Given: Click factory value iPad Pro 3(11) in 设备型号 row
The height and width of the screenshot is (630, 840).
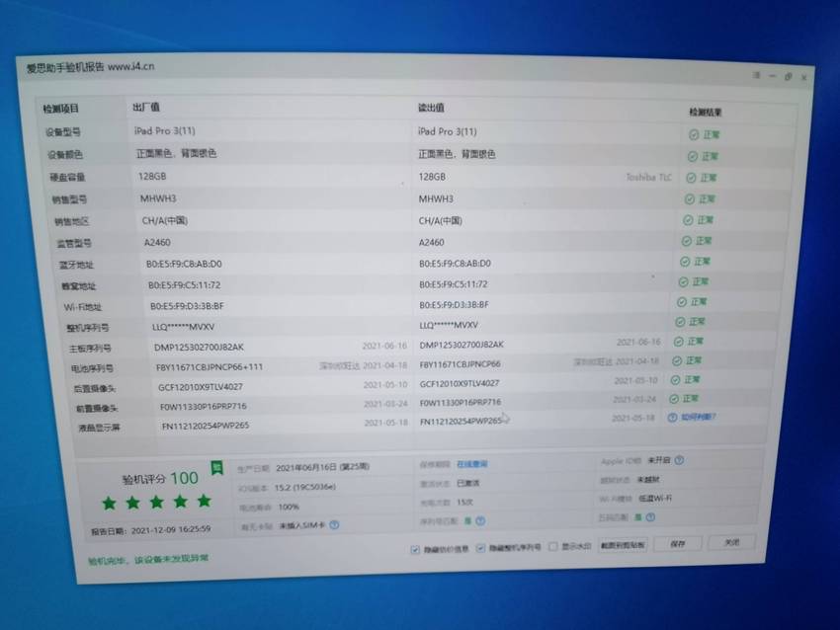Looking at the screenshot, I should pyautogui.click(x=164, y=130).
